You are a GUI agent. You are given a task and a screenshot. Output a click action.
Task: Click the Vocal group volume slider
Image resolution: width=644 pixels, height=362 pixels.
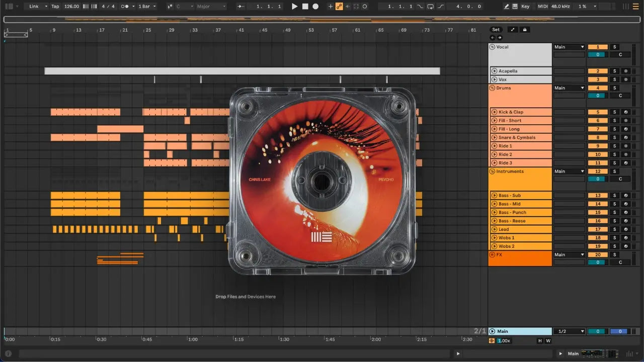(x=598, y=54)
